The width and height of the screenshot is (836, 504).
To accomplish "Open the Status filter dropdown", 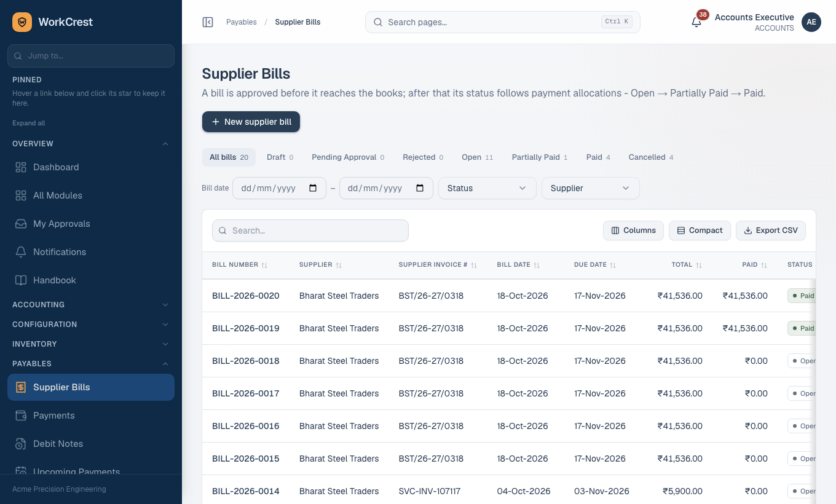I will coord(487,188).
